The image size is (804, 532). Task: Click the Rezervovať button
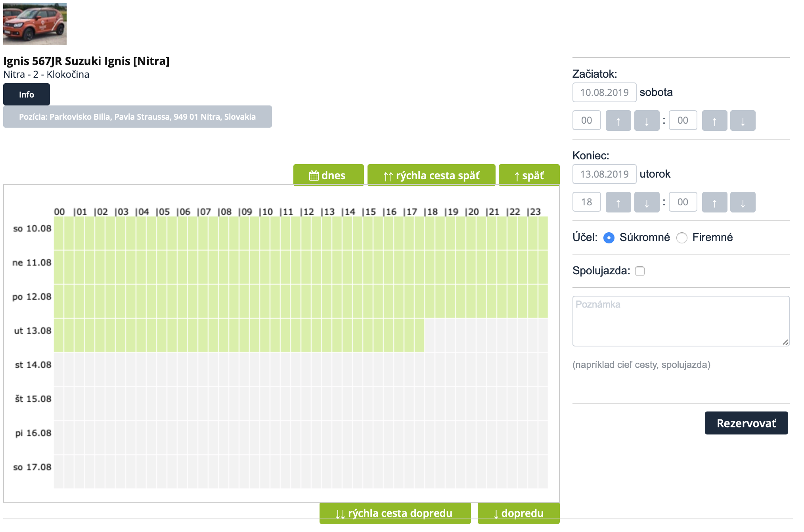(746, 423)
